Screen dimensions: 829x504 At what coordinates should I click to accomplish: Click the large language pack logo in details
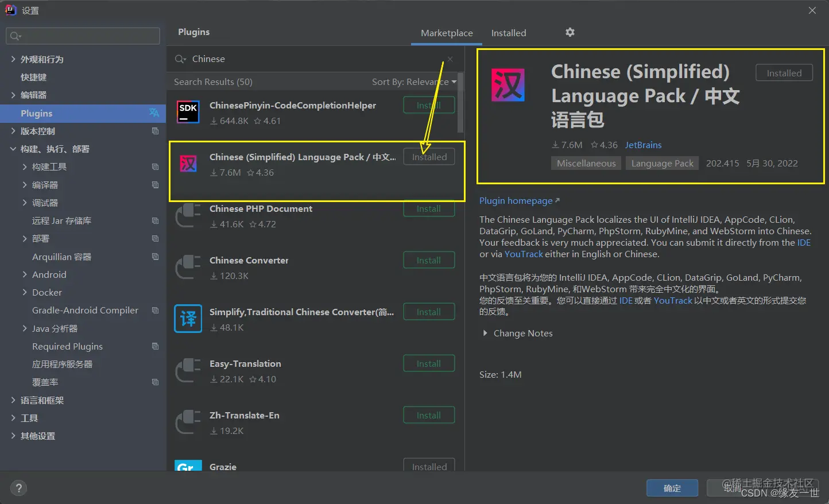pyautogui.click(x=508, y=84)
